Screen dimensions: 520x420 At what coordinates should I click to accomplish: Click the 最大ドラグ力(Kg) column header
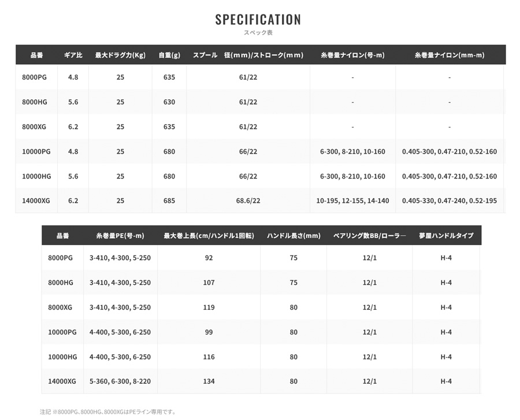[120, 55]
